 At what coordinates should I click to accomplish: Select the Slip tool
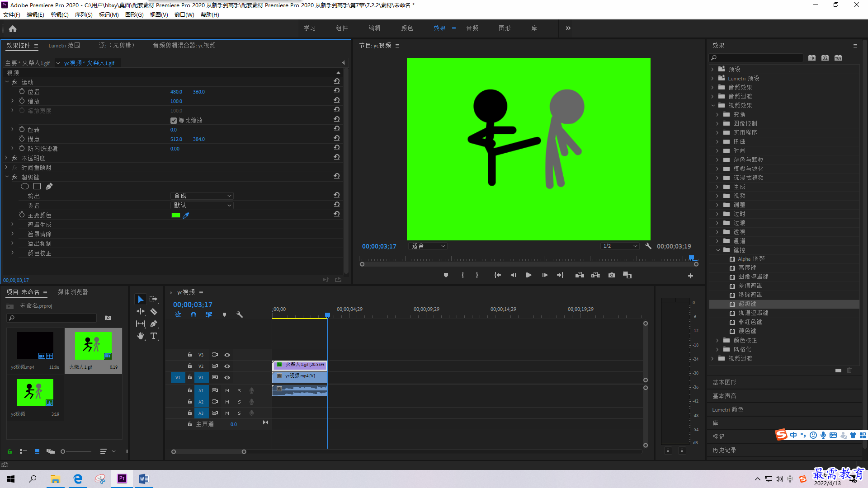coord(141,324)
